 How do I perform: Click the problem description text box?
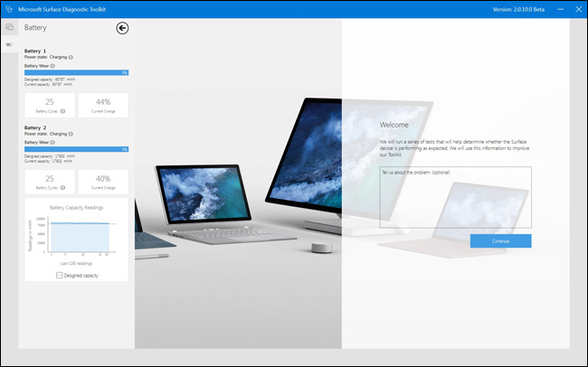click(455, 197)
